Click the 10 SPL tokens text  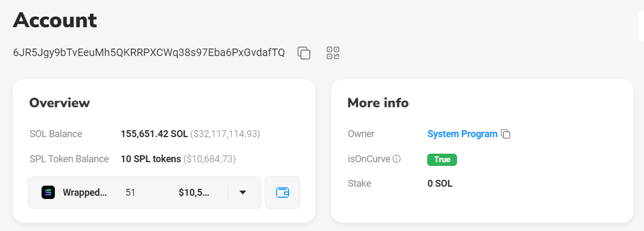tap(151, 159)
